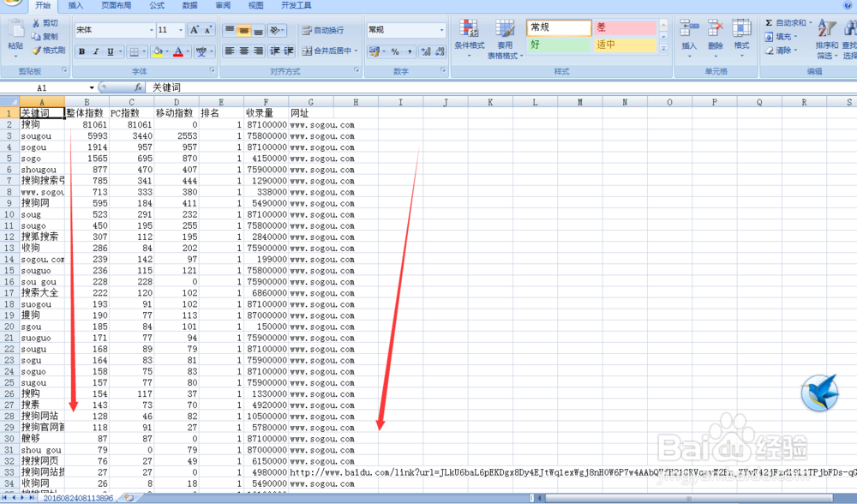The width and height of the screenshot is (857, 504).
Task: Toggle Italic formatting
Action: point(96,51)
